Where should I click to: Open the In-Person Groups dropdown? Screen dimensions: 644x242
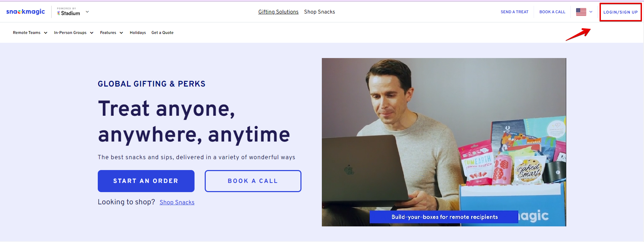[74, 33]
